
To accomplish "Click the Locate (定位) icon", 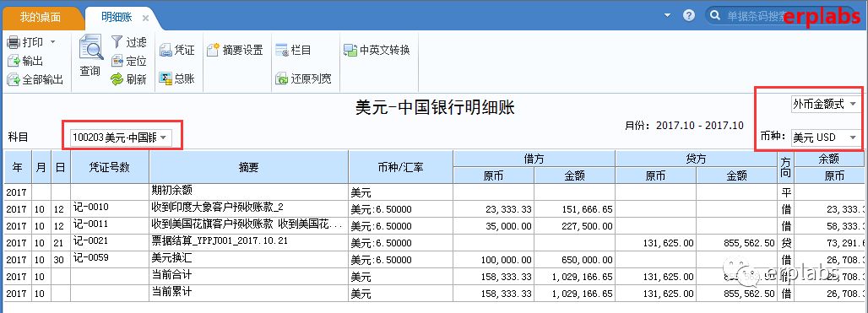I will pos(117,61).
